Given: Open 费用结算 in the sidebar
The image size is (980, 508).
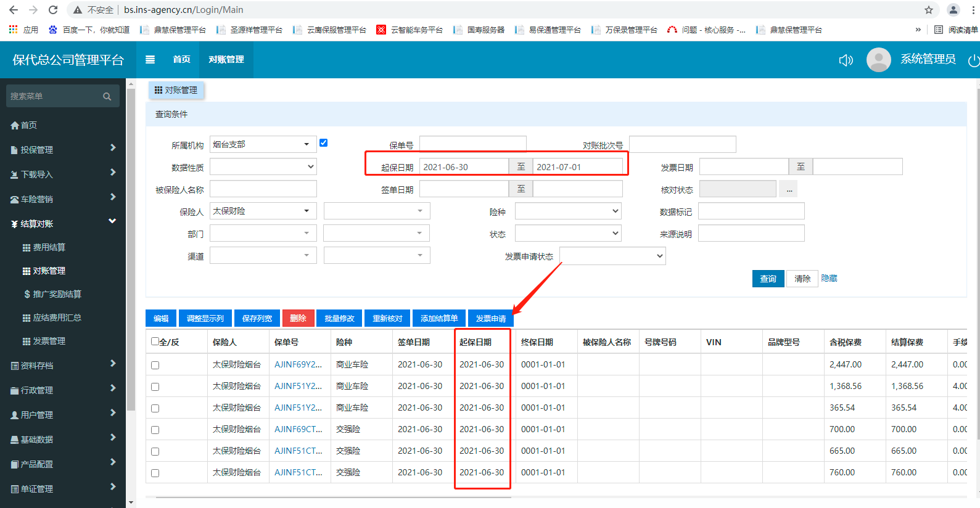Looking at the screenshot, I should [49, 247].
